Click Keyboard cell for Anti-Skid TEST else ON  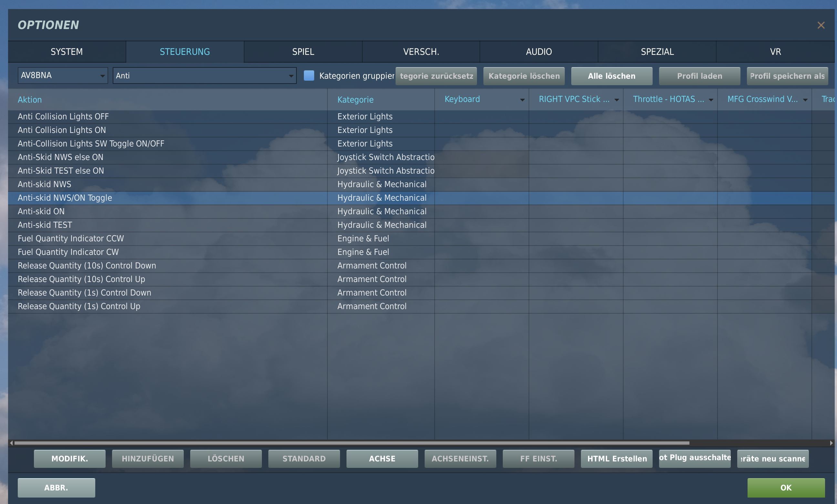point(482,171)
